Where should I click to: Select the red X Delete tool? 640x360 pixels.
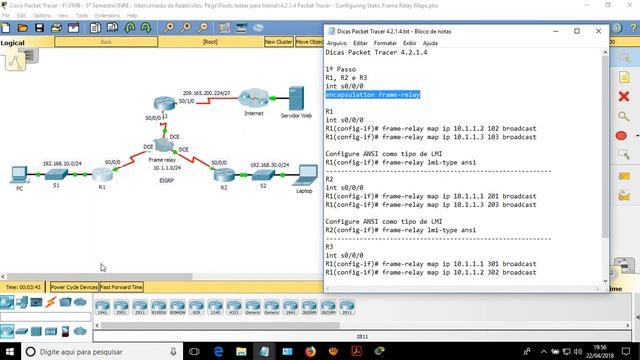pyautogui.click(x=624, y=97)
